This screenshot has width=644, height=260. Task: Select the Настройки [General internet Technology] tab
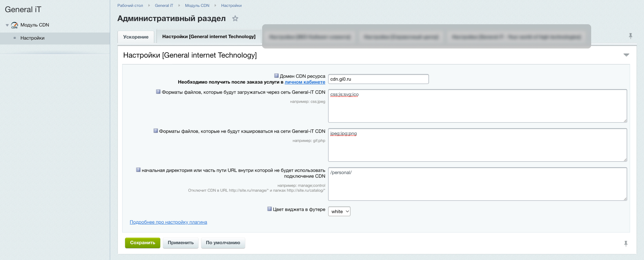click(x=209, y=37)
